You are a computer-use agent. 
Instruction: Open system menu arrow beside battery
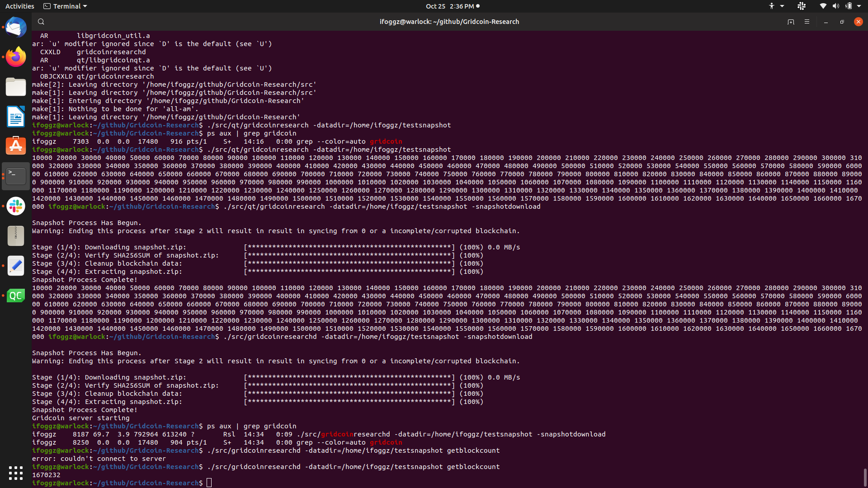pyautogui.click(x=859, y=6)
